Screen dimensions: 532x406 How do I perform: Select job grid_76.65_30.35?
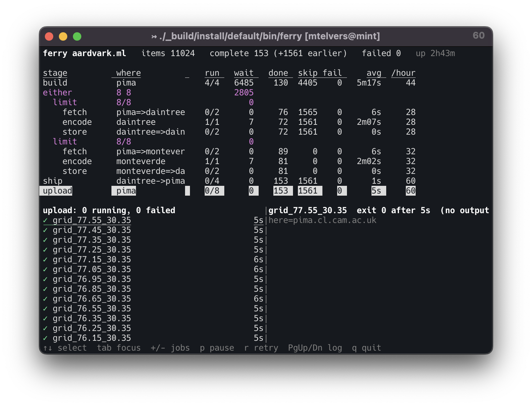[x=153, y=299]
